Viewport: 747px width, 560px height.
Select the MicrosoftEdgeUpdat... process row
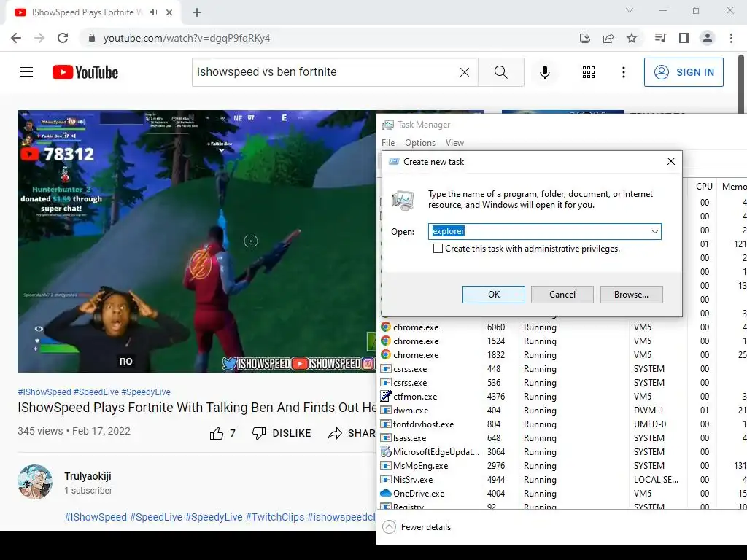pyautogui.click(x=562, y=451)
